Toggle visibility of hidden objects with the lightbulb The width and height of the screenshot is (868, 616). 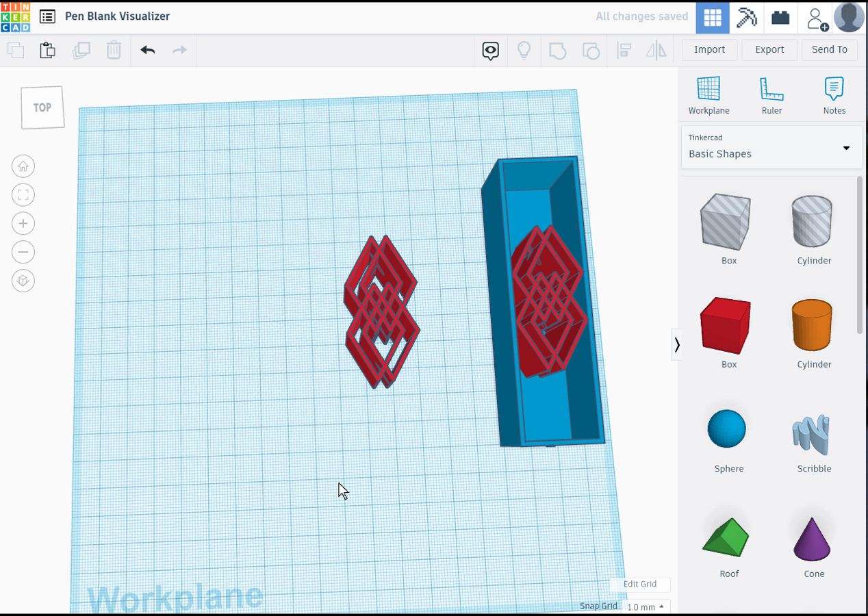[524, 50]
